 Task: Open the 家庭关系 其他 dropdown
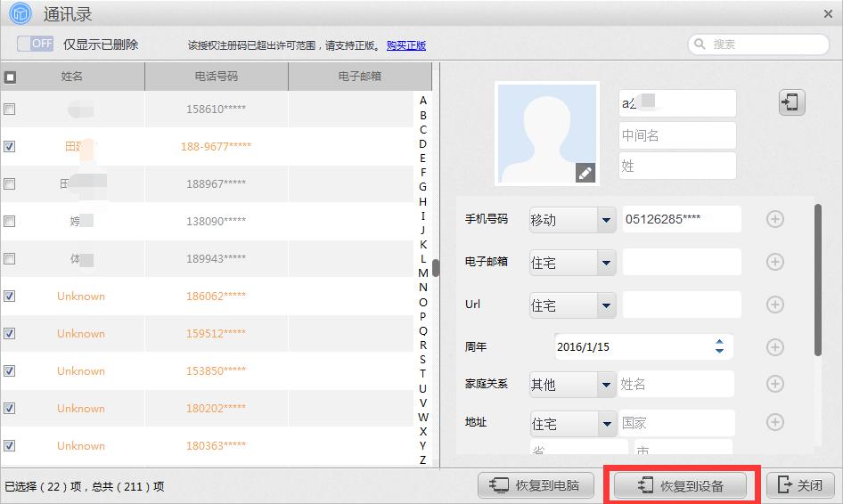[x=606, y=385]
